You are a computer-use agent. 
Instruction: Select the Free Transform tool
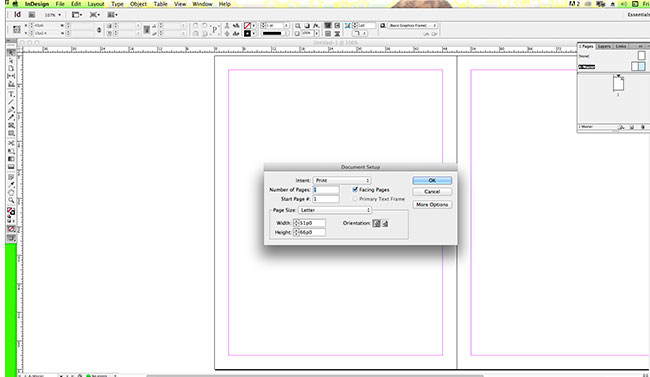tap(11, 151)
